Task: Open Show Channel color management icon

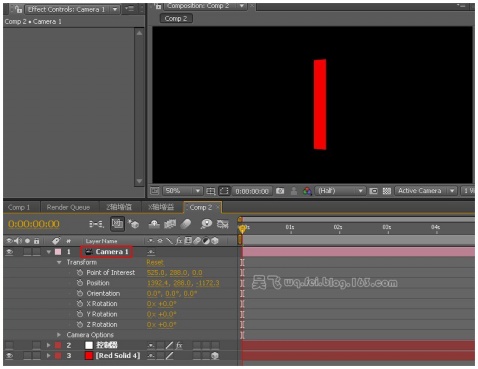Action: 307,191
